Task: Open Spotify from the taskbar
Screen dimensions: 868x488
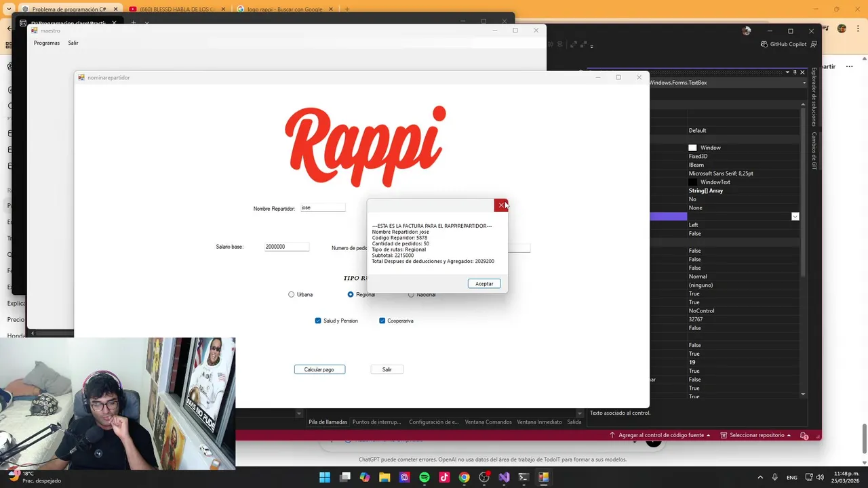Action: point(425,477)
